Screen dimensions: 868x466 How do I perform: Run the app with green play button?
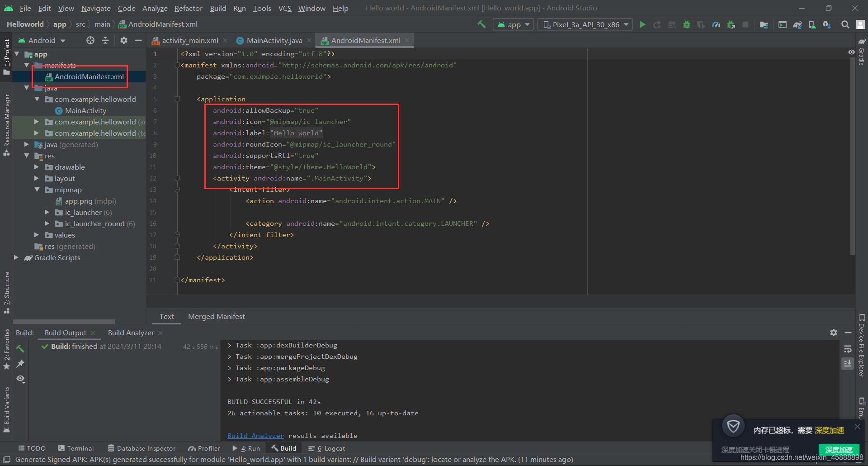[642, 24]
